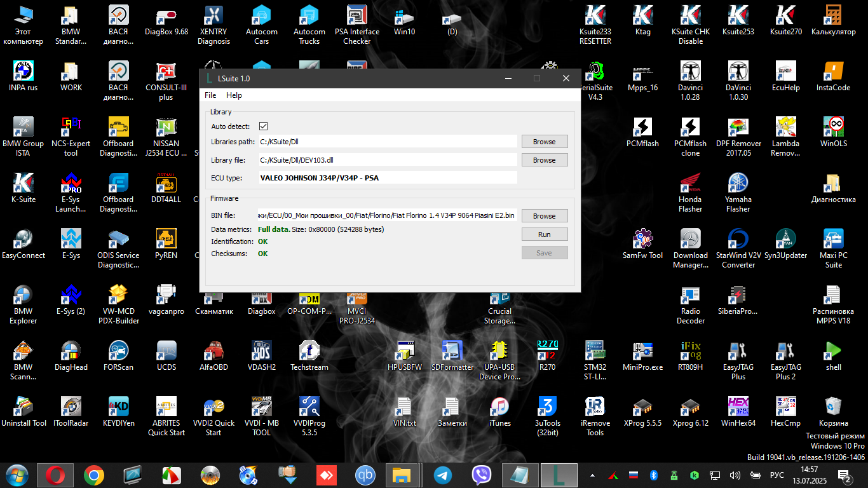868x488 pixels.
Task: Open the PCMflash clone icon
Action: [691, 137]
